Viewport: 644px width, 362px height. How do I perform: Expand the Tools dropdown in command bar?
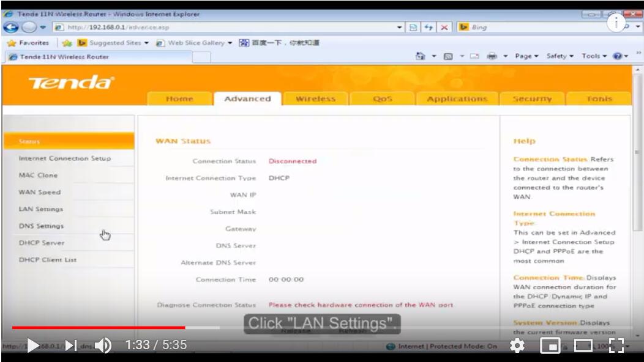click(594, 56)
